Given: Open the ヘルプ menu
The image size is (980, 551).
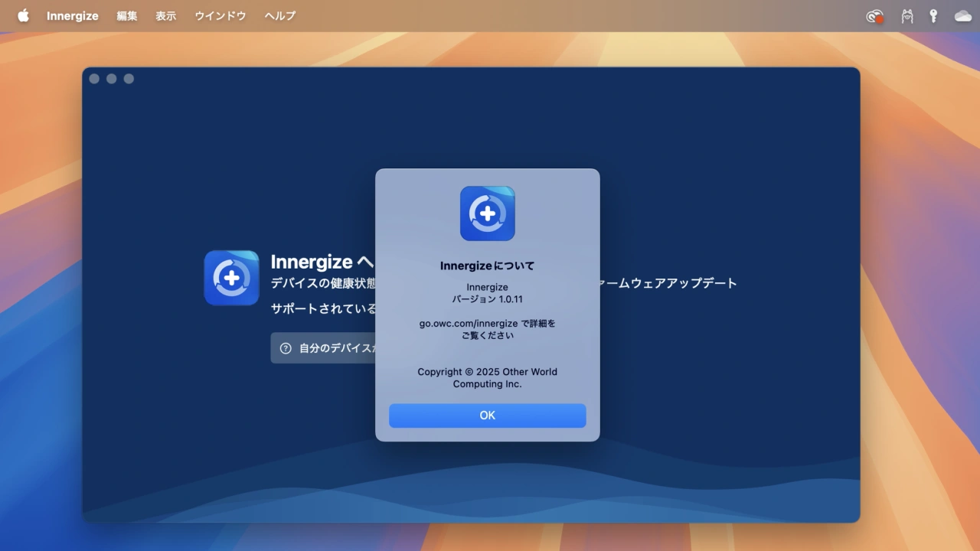Looking at the screenshot, I should point(279,16).
